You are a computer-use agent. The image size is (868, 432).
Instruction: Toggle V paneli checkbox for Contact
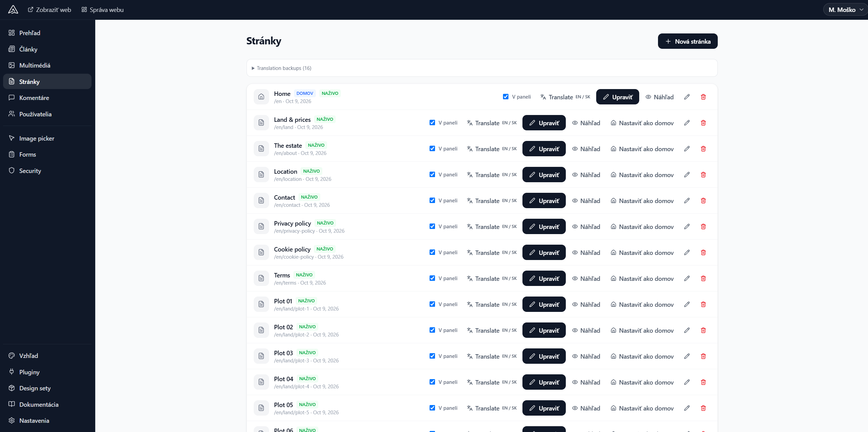point(432,200)
